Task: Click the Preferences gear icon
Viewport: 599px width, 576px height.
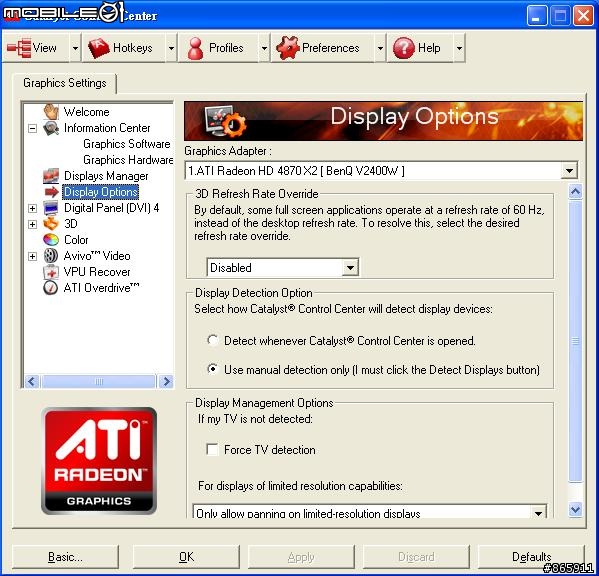Action: point(287,48)
